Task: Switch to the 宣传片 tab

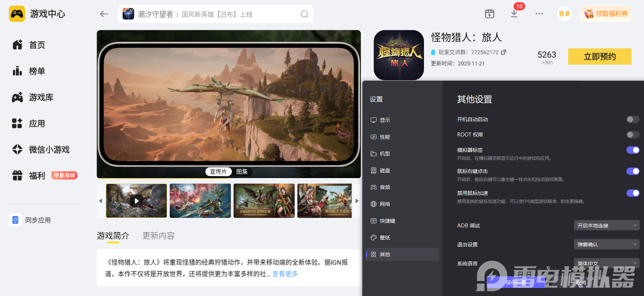Action: (218, 172)
